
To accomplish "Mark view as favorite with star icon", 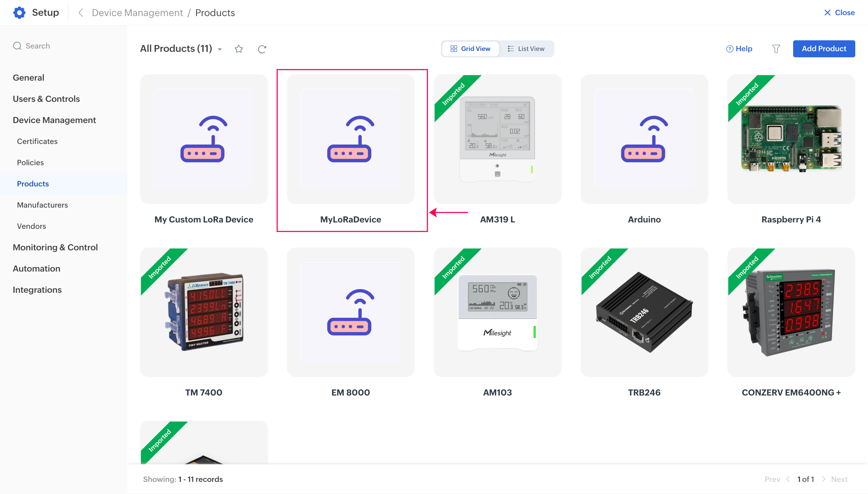I will [239, 49].
